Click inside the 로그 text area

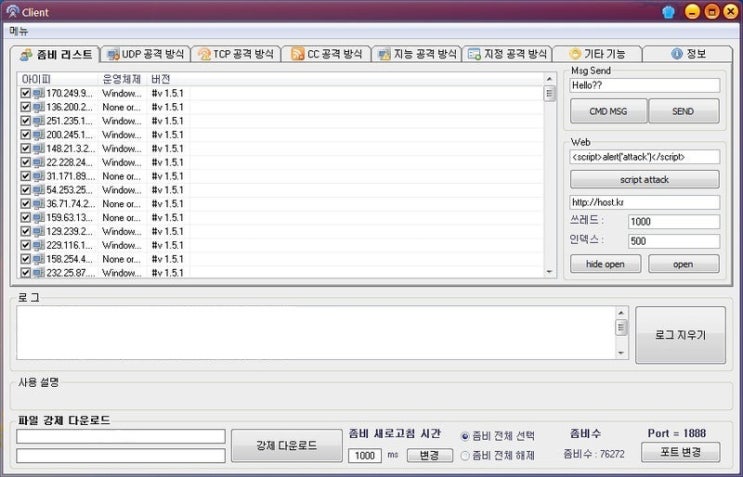pos(316,333)
